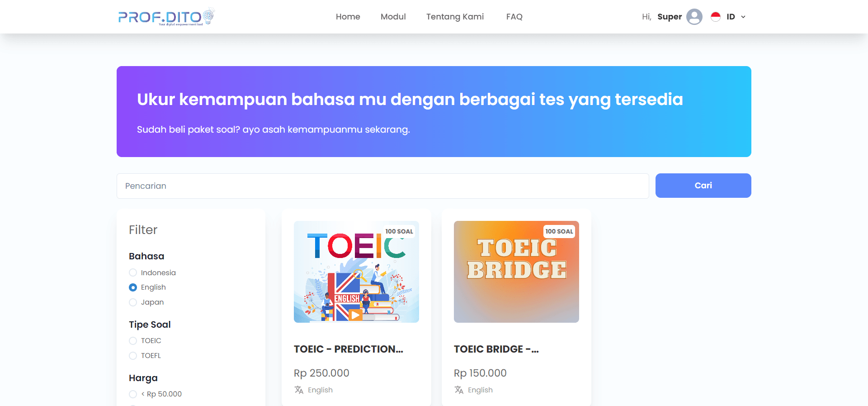868x406 pixels.
Task: Click the Tipe Soal filter heading
Action: (150, 325)
